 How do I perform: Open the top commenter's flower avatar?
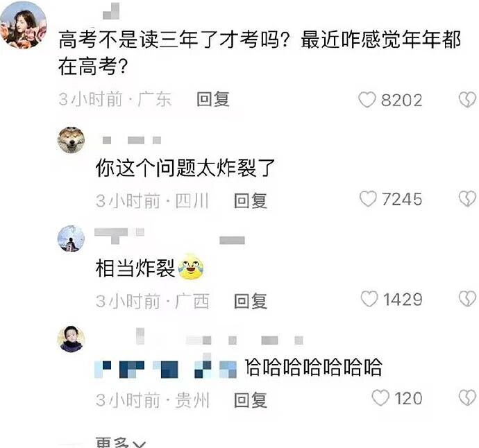pos(23,26)
